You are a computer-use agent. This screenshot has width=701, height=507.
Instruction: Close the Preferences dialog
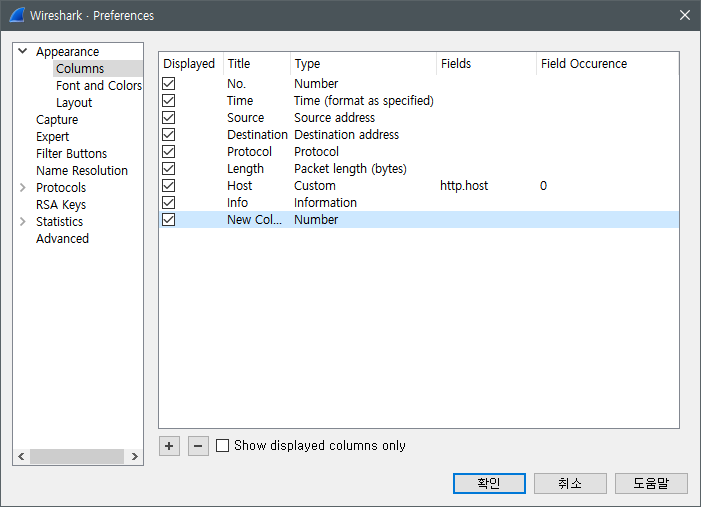[x=684, y=15]
